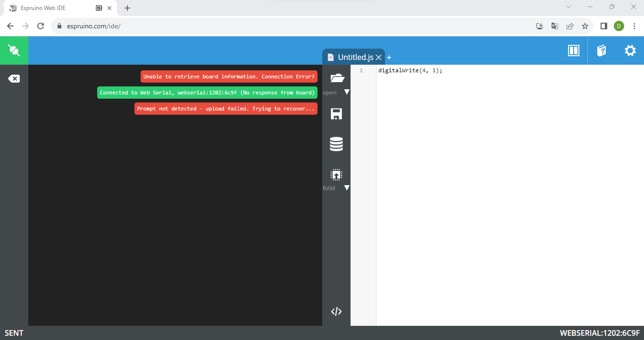Click the 'Prompt not detected' error message
Screen dimensions: 644x340
click(x=226, y=109)
